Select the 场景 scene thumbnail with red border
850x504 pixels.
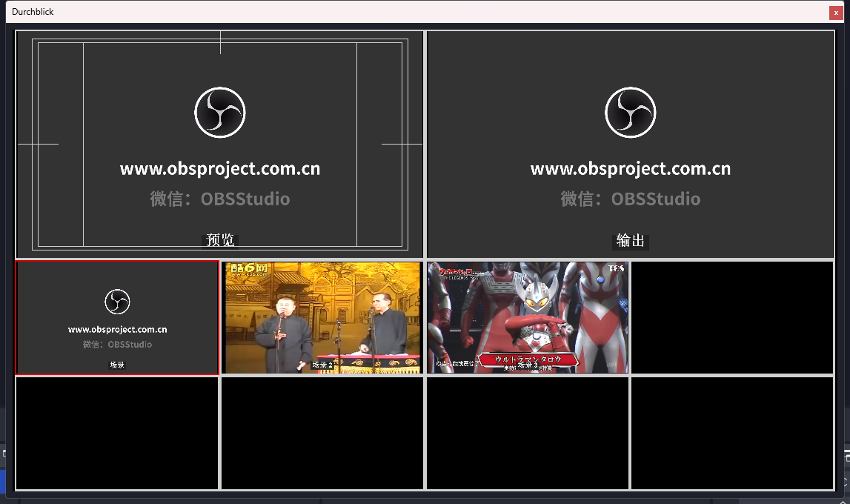pos(117,317)
